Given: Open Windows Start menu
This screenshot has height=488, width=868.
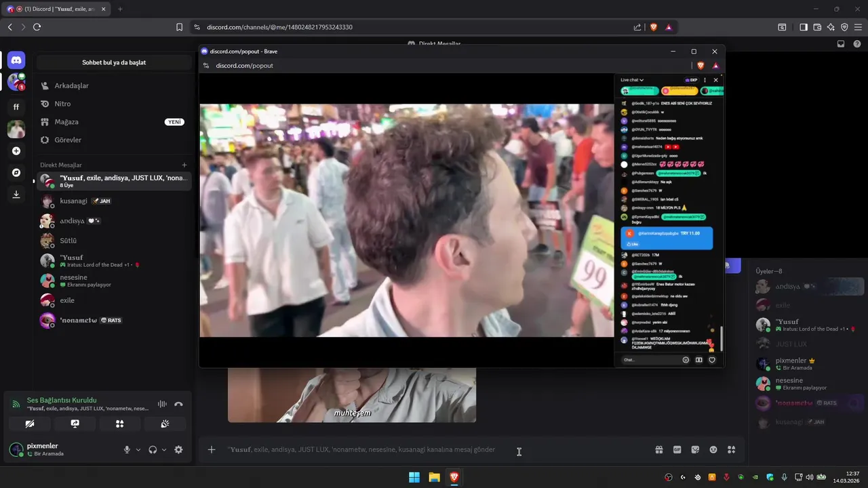Looking at the screenshot, I should coord(414,477).
